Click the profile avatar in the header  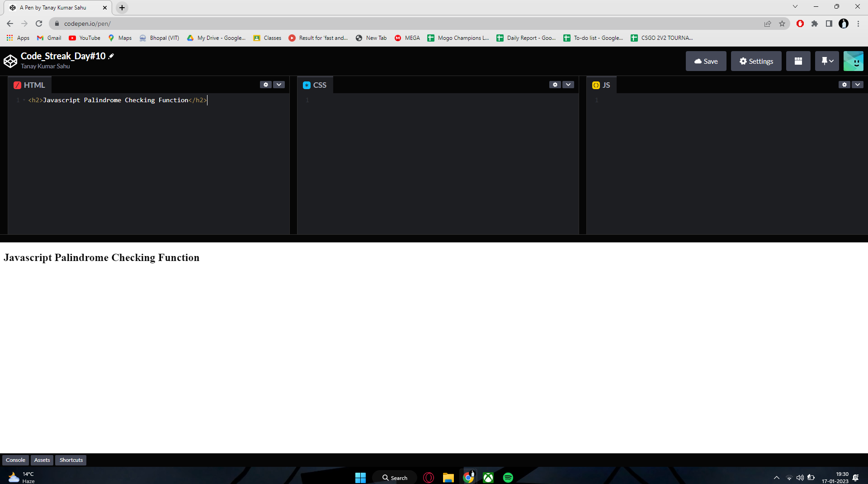(854, 61)
